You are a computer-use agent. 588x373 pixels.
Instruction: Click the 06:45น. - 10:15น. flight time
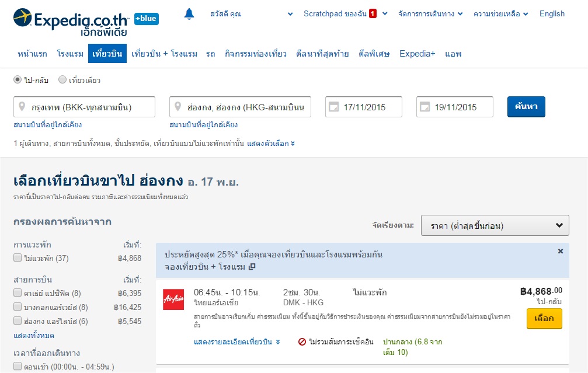pos(227,292)
